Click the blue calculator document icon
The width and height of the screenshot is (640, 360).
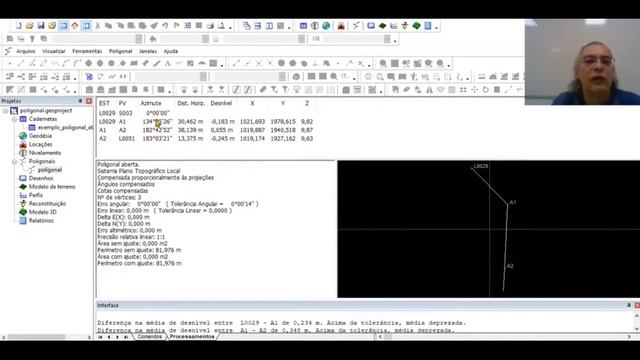[89, 76]
